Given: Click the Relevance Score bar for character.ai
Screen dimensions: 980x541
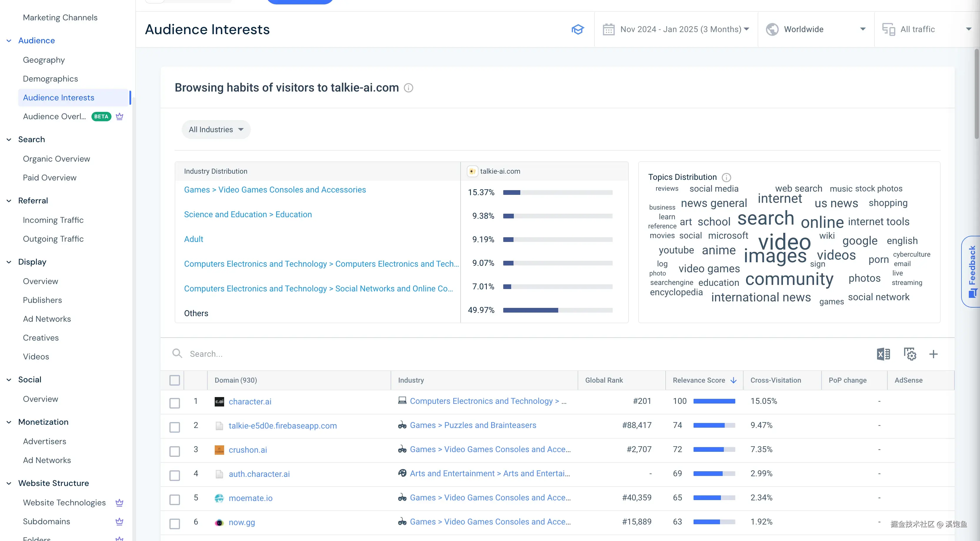Looking at the screenshot, I should click(x=714, y=401).
